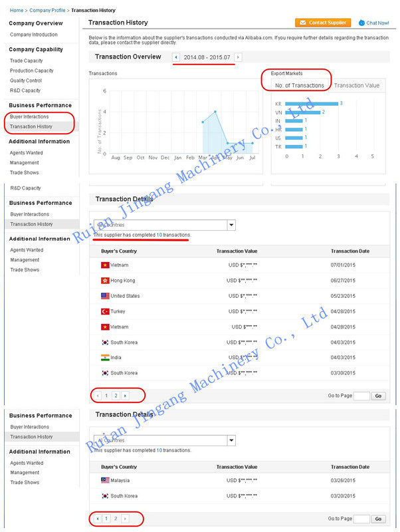This screenshot has height=532, width=400.
Task: Click previous-page arrow under the India transaction list
Action: pos(98,396)
